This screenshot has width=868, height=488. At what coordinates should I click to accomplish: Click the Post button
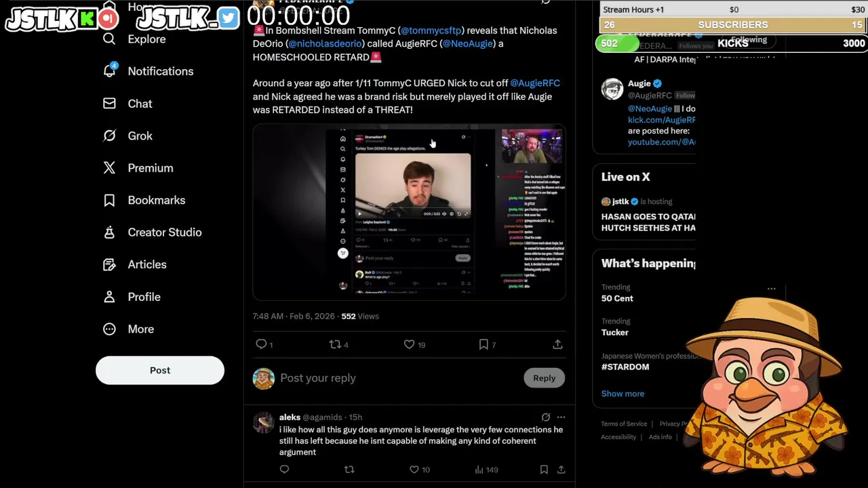(160, 370)
